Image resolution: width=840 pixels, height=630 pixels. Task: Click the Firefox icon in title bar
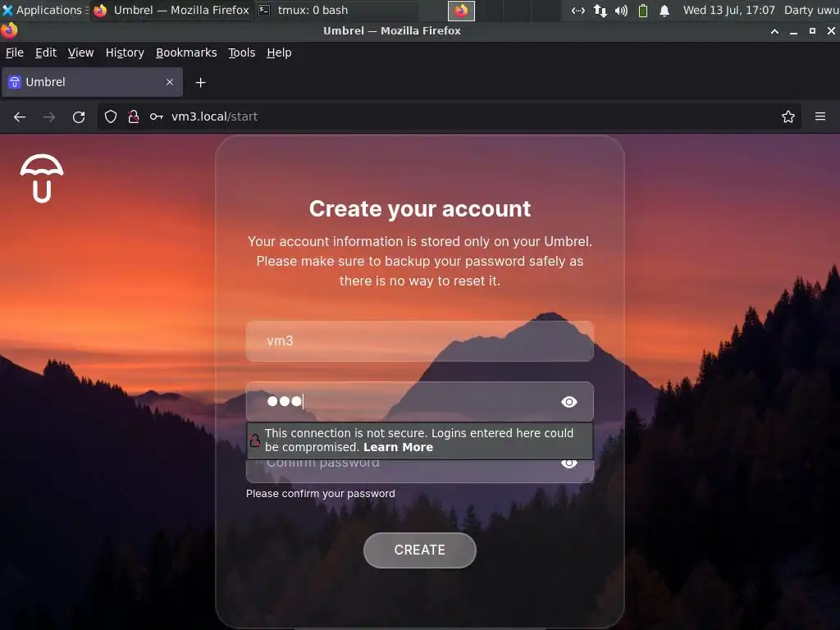9,30
